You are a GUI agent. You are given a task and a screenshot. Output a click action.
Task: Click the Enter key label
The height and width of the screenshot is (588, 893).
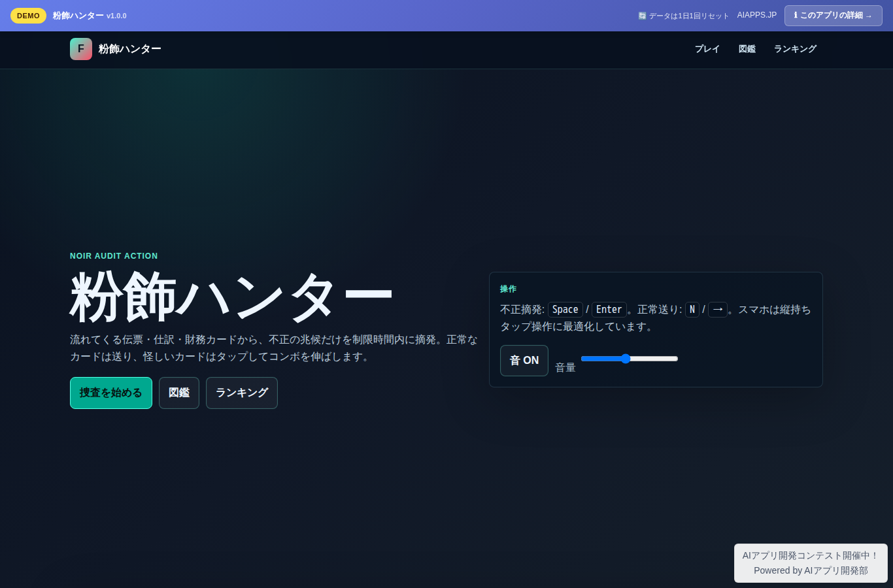click(x=609, y=310)
